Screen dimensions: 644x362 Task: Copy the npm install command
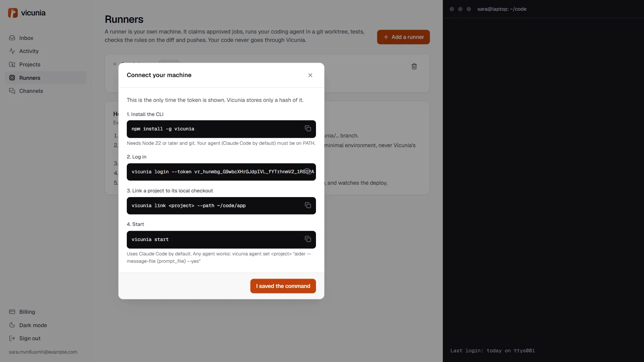pos(308,129)
